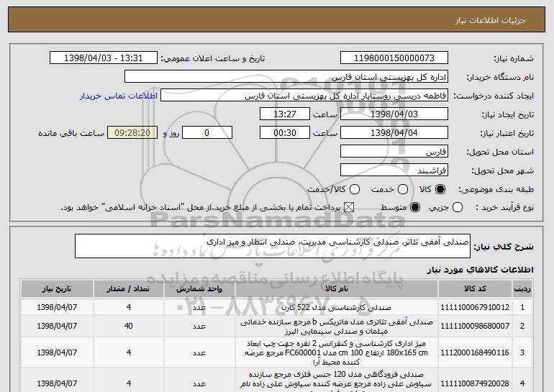Viewport: 554px width, 392px height.
Task: Click the request creator name field
Action: coord(304,96)
